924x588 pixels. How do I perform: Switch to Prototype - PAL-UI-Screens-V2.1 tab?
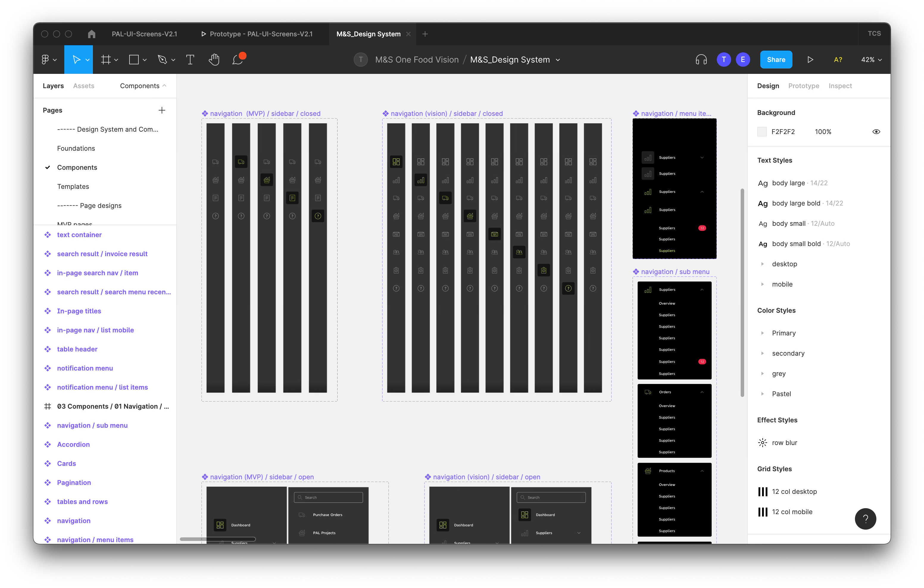[x=257, y=34]
